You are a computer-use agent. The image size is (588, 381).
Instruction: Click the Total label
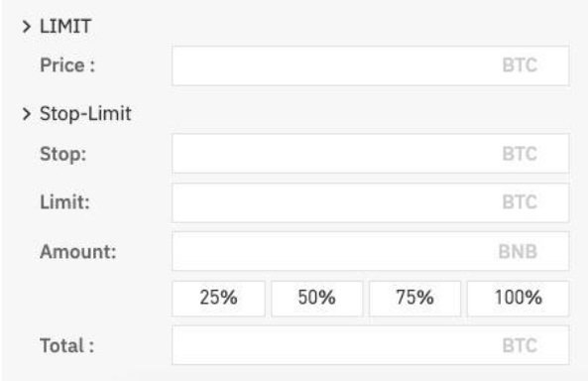(x=66, y=345)
